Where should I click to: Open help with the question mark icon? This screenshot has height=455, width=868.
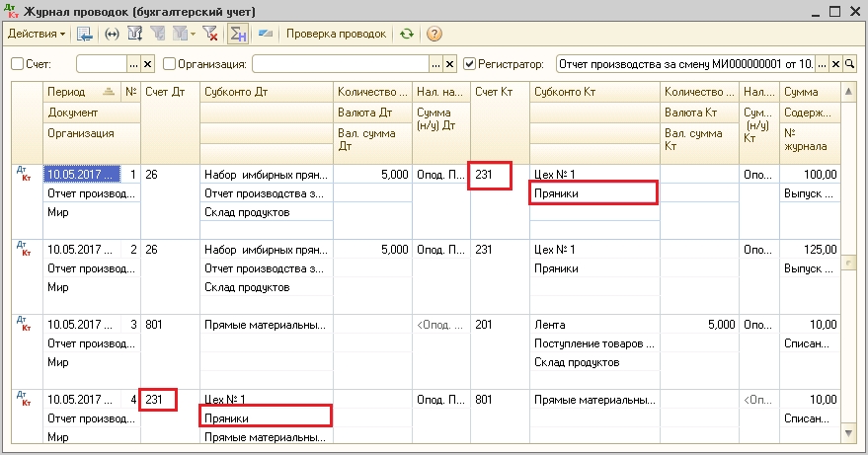(434, 34)
